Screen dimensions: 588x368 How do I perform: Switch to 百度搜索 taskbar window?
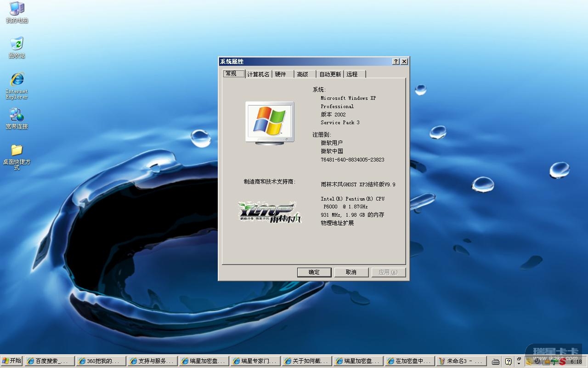pos(50,361)
